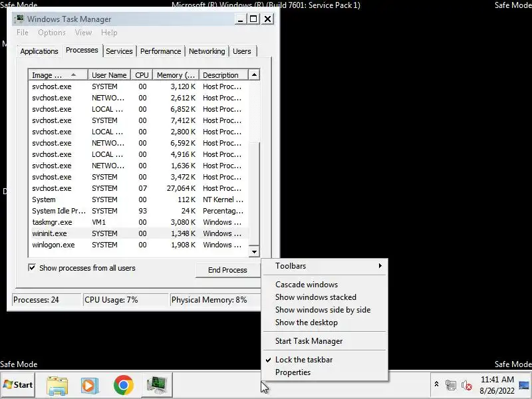532x399 pixels.
Task: Select svchost.exe using 2,612 K memory
Action: pos(138,98)
